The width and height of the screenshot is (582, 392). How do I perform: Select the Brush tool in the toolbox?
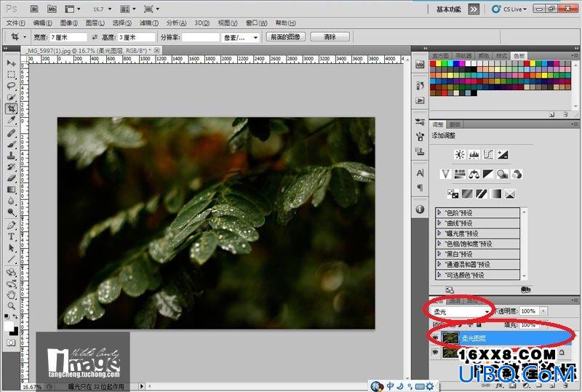point(11,144)
